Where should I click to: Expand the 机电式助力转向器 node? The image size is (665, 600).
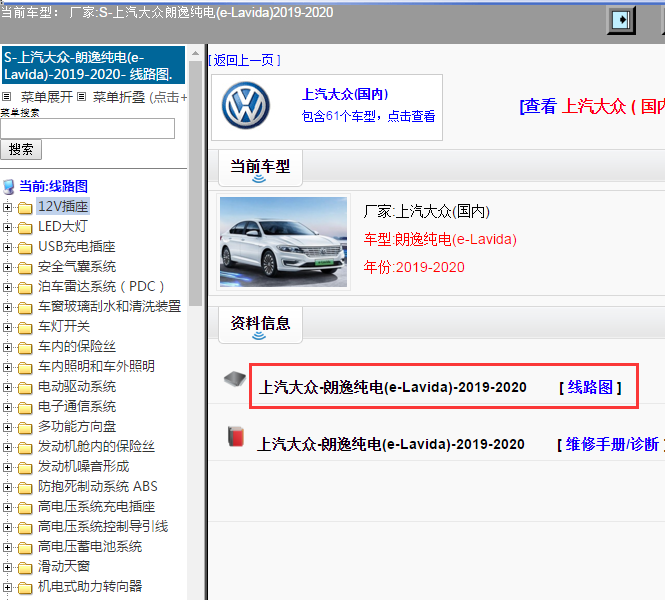[7, 587]
